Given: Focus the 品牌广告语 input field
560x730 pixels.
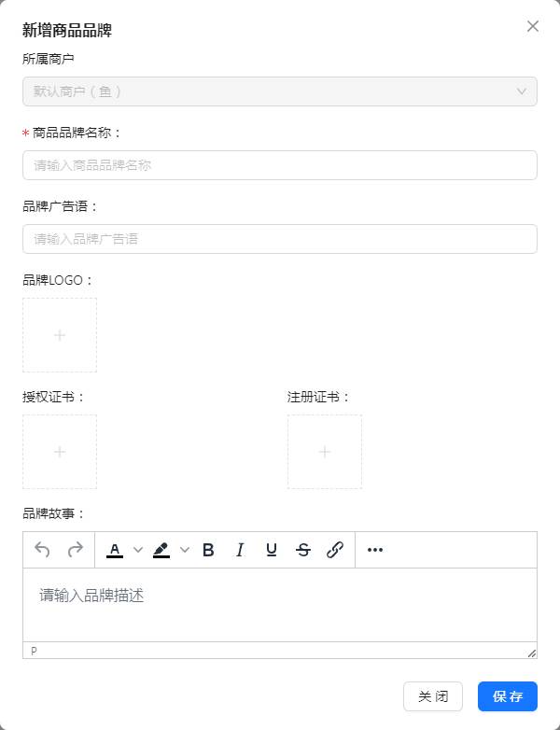Looking at the screenshot, I should [x=280, y=239].
